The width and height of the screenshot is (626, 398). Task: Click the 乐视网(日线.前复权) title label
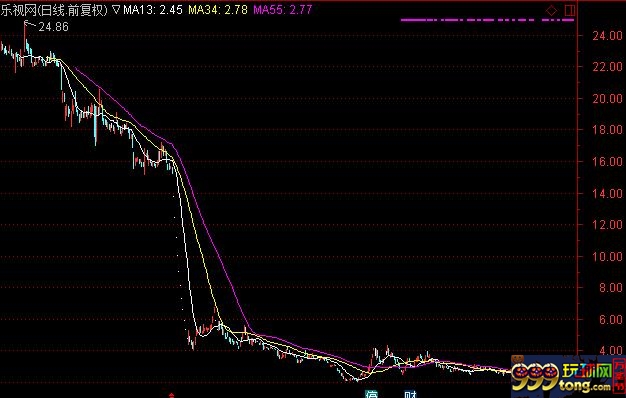[x=54, y=10]
